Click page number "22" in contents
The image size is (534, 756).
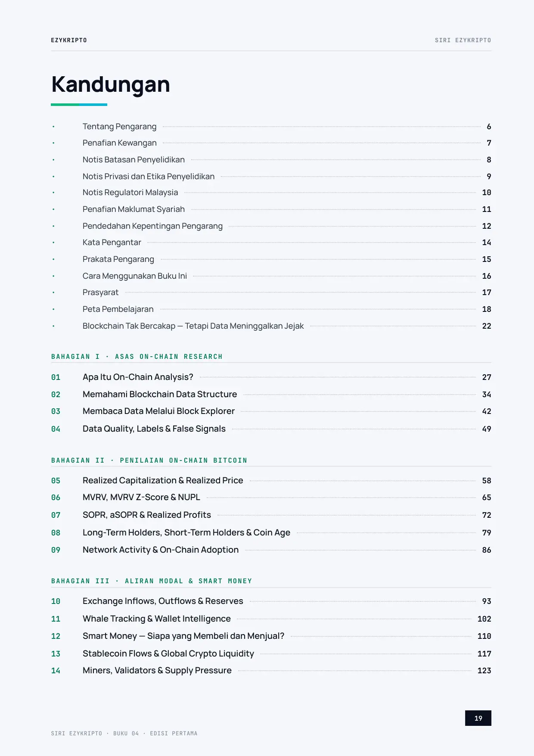[x=487, y=326]
